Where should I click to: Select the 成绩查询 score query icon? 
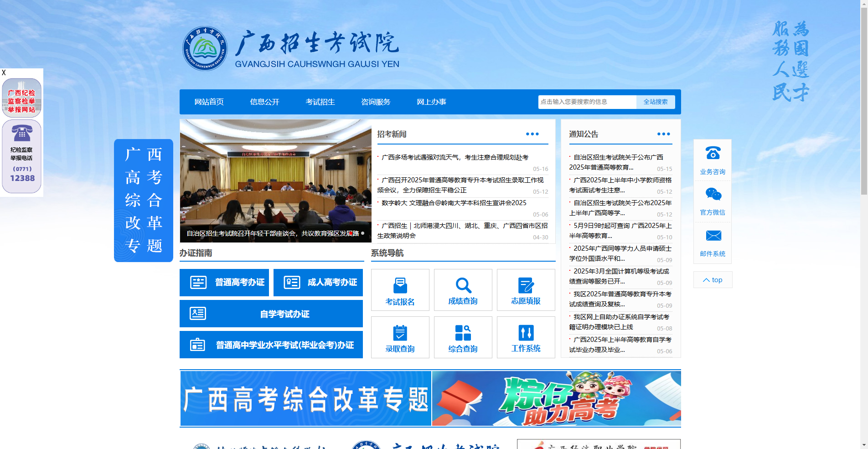pos(463,290)
